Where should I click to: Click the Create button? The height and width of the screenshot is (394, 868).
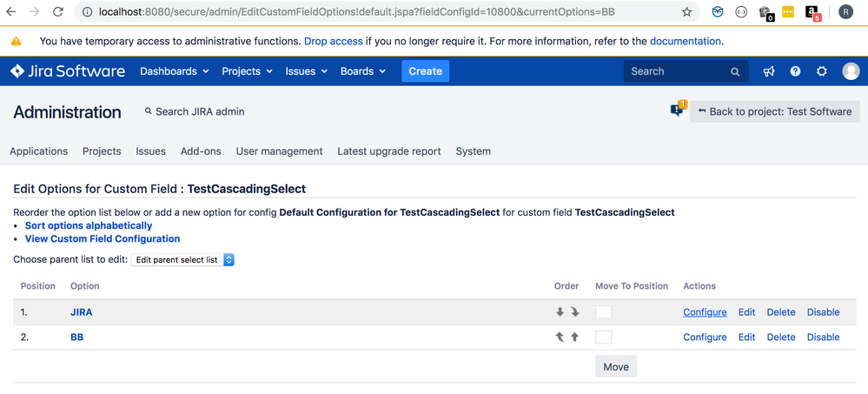point(425,71)
